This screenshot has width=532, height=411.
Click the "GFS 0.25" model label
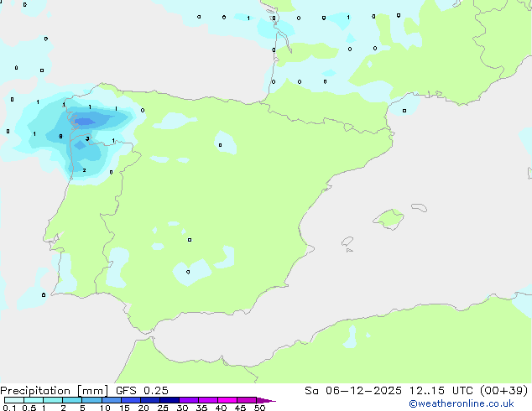point(142,391)
